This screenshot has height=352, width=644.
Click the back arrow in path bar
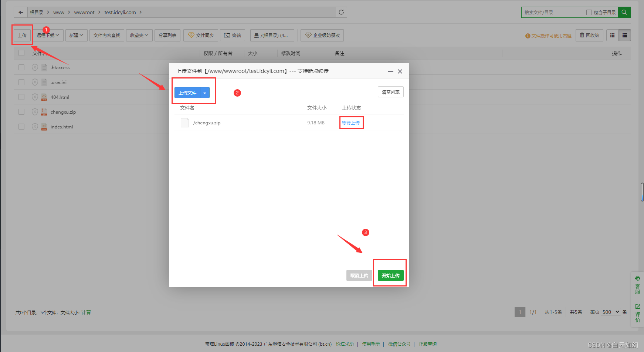pyautogui.click(x=21, y=12)
